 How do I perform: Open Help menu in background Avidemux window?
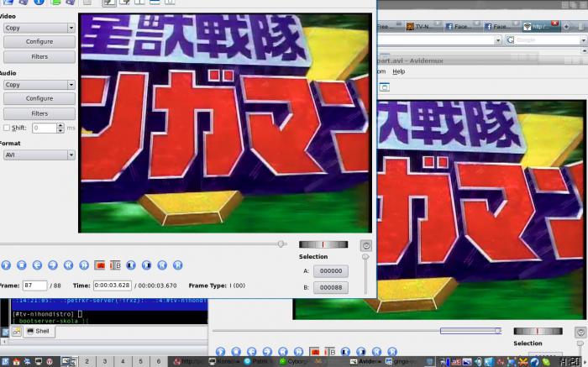(399, 71)
